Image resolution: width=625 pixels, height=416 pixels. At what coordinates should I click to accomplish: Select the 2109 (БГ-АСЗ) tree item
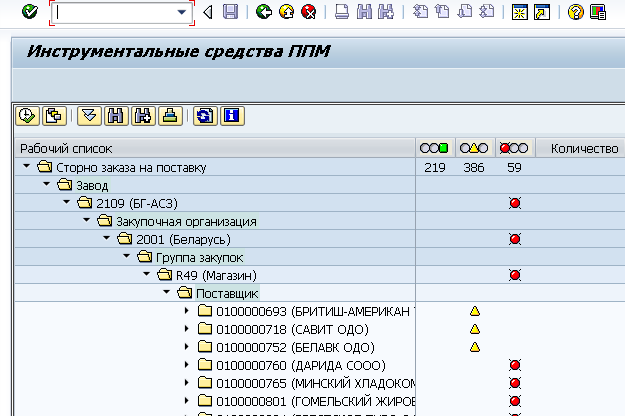pyautogui.click(x=137, y=203)
